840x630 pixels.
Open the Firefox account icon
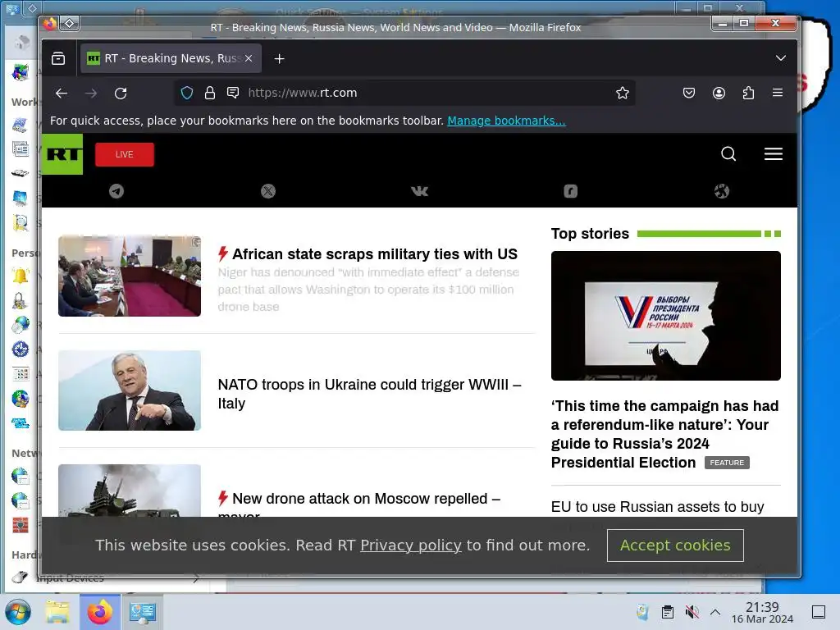coord(719,93)
